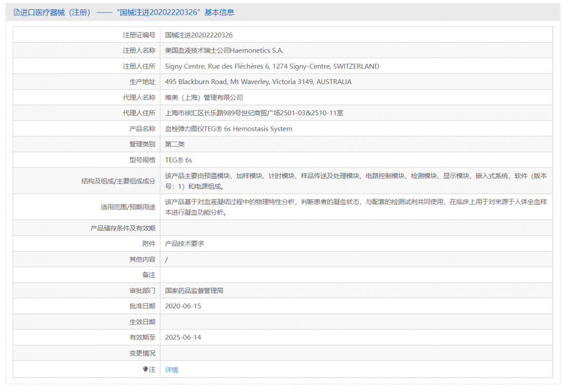Screen dimensions: 584x392
Task: Click the 附件 row label
Action: click(x=149, y=243)
